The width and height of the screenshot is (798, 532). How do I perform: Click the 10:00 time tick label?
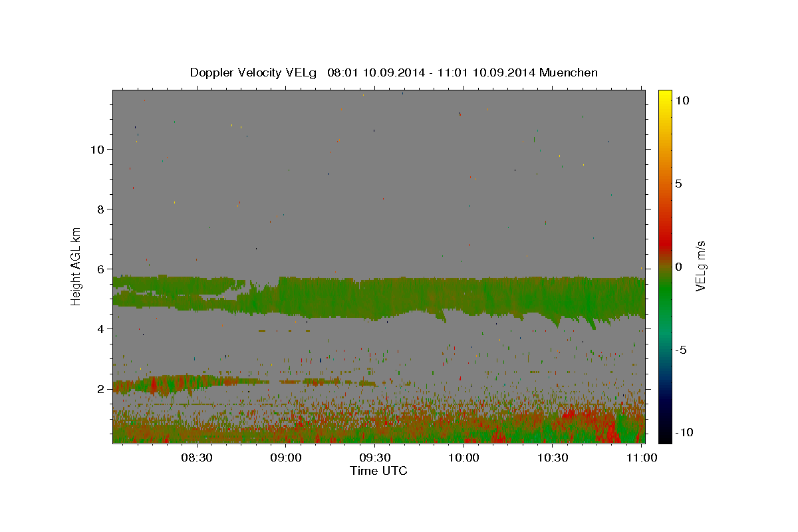tap(464, 458)
